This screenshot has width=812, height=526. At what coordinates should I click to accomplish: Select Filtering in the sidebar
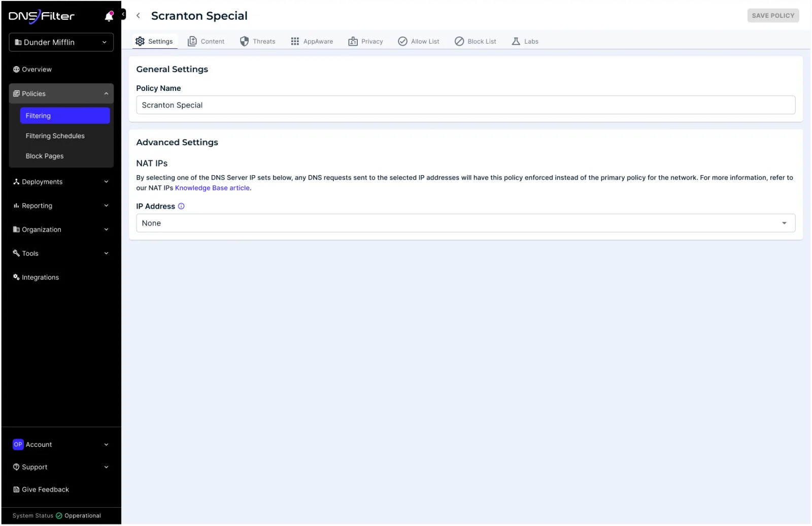coord(65,116)
